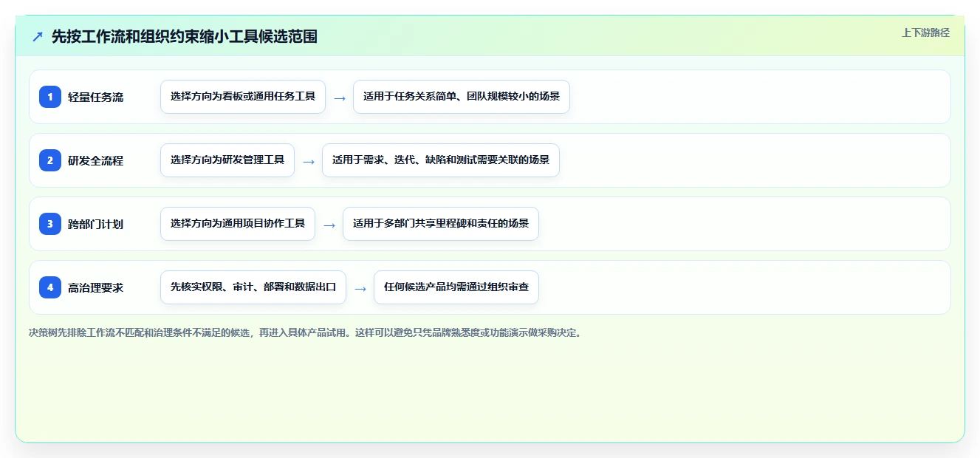Click the 轻量任务流 row label
Viewport: 980px width, 458px height.
point(96,97)
